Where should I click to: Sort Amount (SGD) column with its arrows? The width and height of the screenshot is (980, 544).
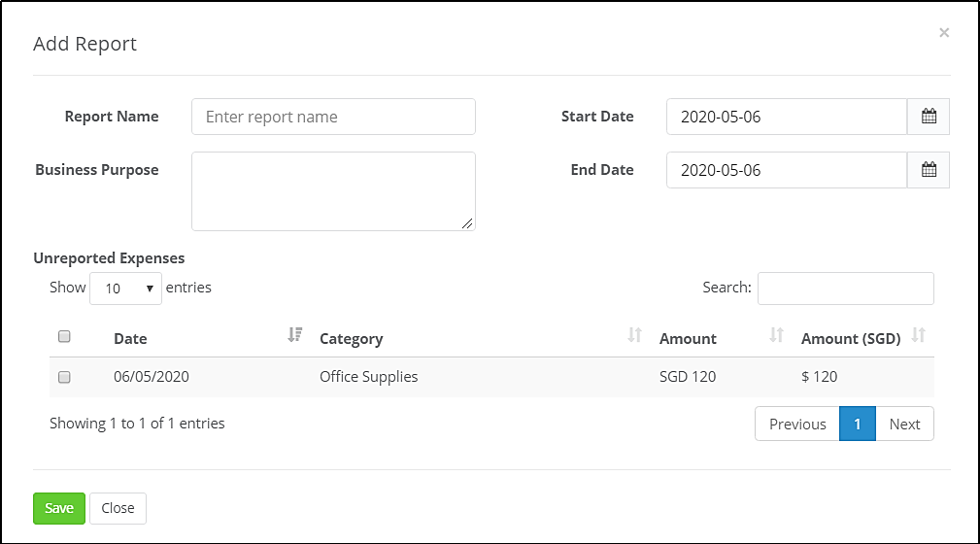[x=918, y=336]
